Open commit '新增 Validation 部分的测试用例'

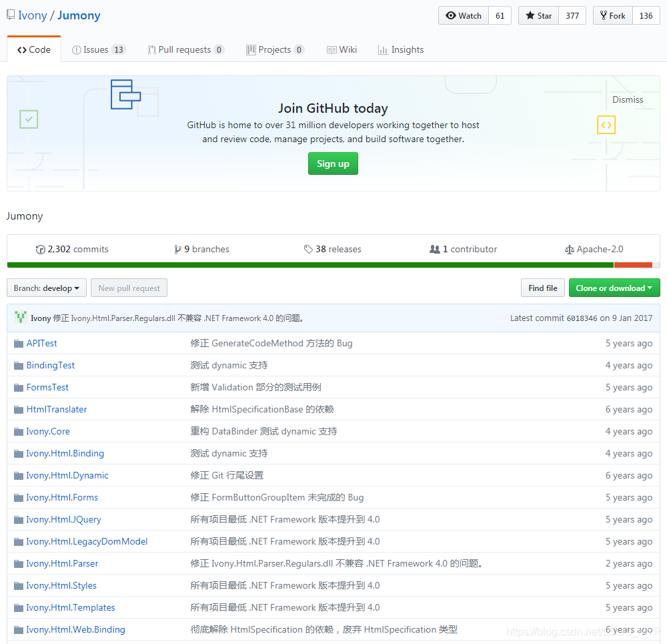point(255,387)
